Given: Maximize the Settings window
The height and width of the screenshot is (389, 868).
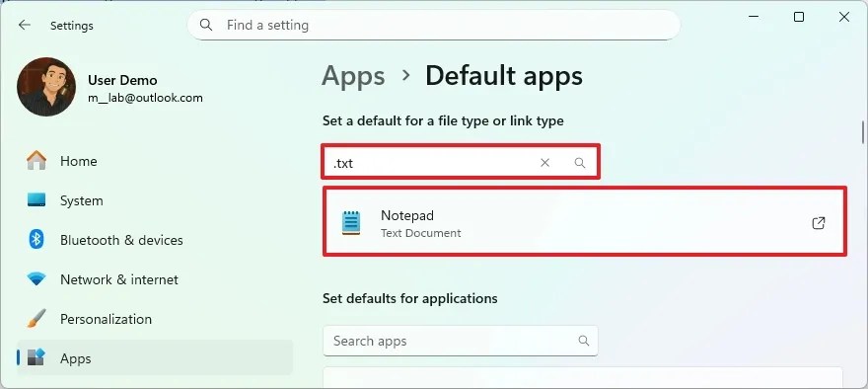Looking at the screenshot, I should 799,17.
